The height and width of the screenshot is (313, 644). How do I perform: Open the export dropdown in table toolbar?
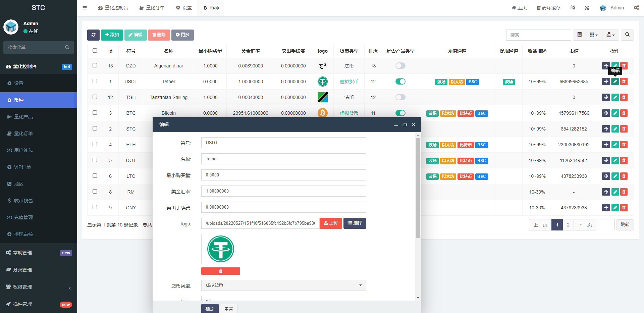point(610,35)
